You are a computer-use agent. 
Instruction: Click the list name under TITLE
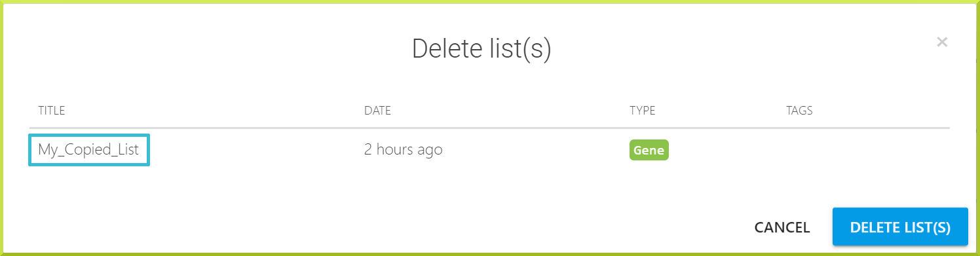[x=88, y=150]
